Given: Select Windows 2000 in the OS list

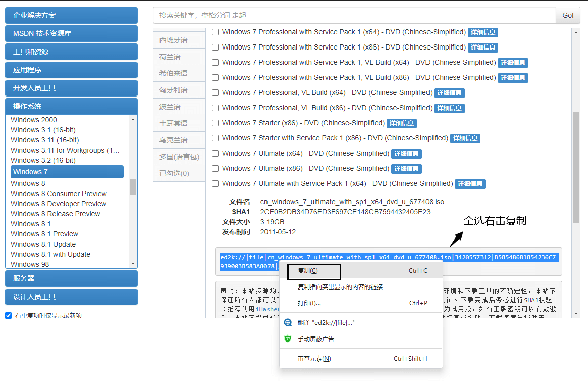Looking at the screenshot, I should tap(34, 120).
